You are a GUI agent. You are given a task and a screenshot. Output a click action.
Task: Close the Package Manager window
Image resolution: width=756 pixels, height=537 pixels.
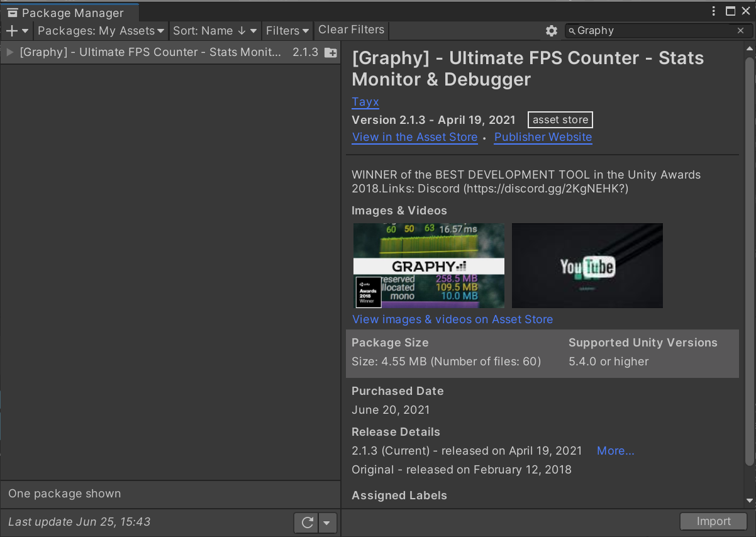[x=746, y=11]
